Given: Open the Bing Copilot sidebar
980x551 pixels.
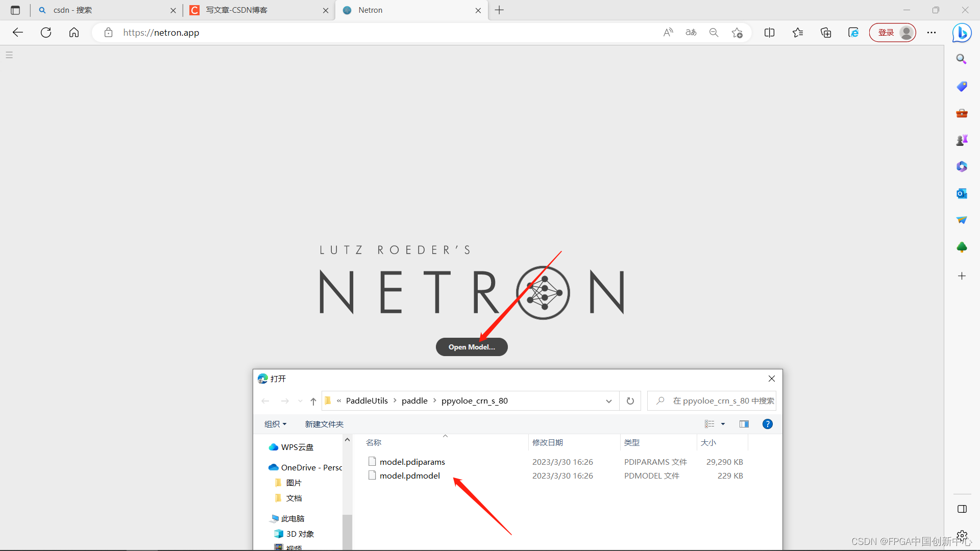Looking at the screenshot, I should coord(962,33).
